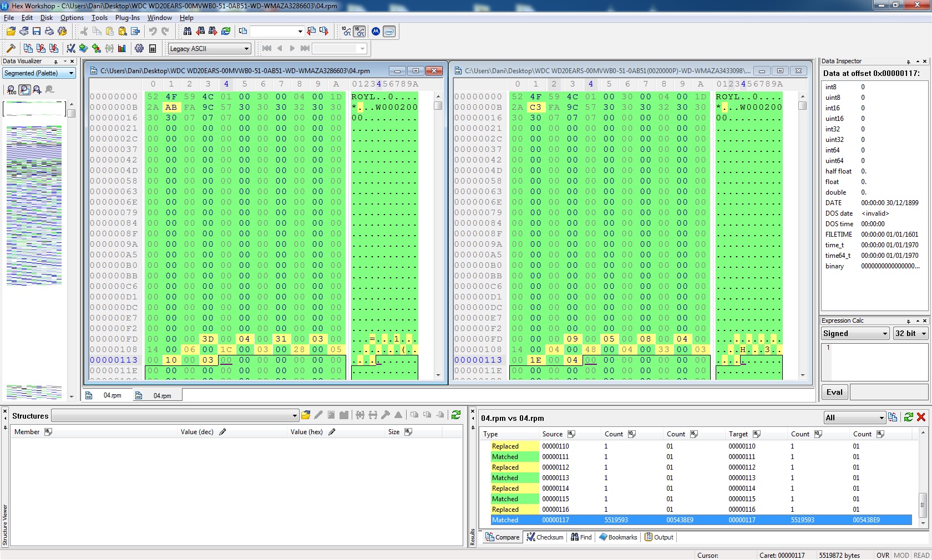Open the Base Converter calculator icon
Viewport: 932px width, 560px height.
point(153,49)
